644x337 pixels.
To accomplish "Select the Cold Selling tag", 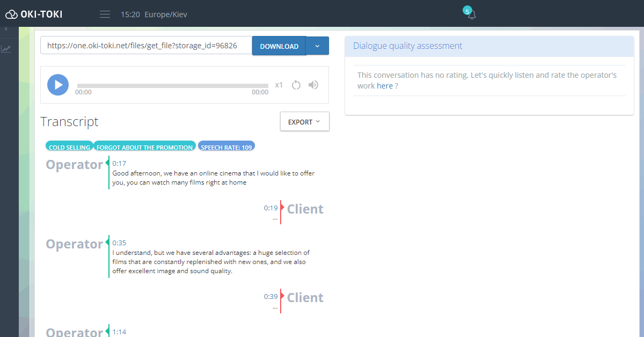I will pos(70,147).
